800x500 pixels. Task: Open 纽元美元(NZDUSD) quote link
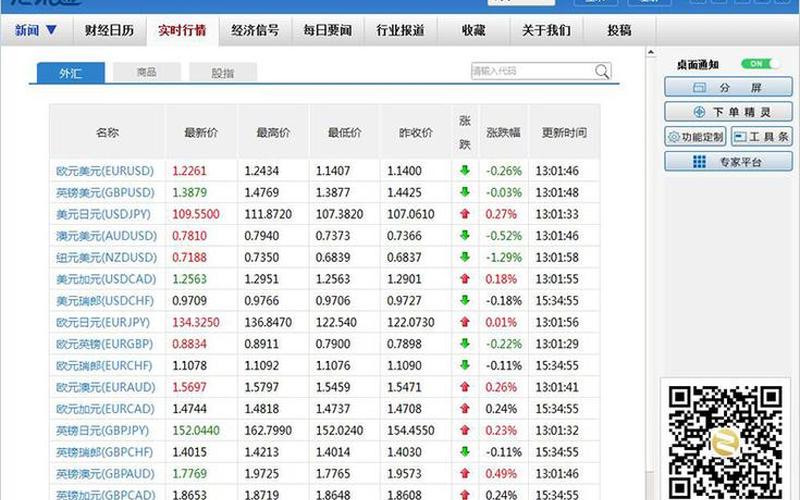(106, 257)
